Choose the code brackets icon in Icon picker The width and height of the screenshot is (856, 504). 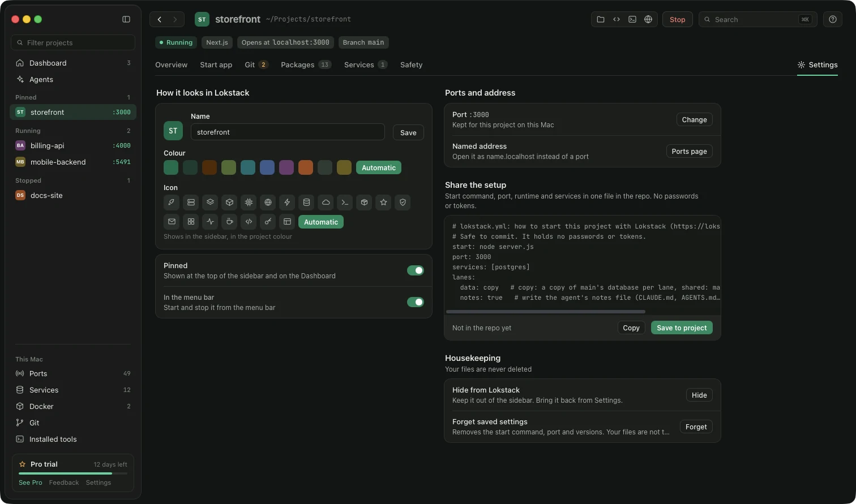tap(249, 222)
